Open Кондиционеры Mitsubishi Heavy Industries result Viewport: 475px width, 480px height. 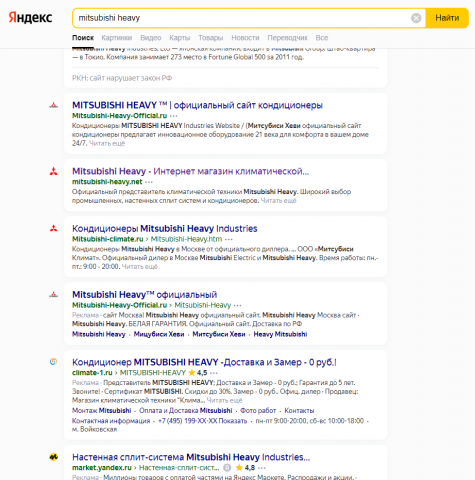(165, 229)
